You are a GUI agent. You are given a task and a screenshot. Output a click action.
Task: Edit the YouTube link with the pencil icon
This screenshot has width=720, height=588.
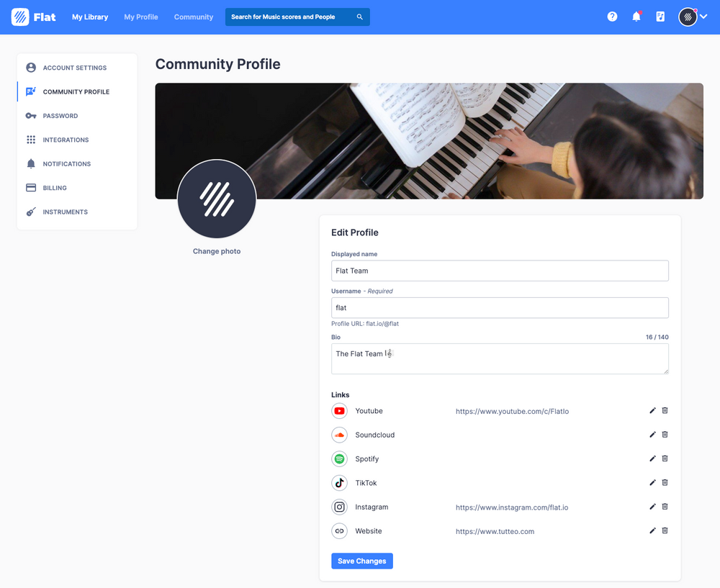[x=652, y=410]
